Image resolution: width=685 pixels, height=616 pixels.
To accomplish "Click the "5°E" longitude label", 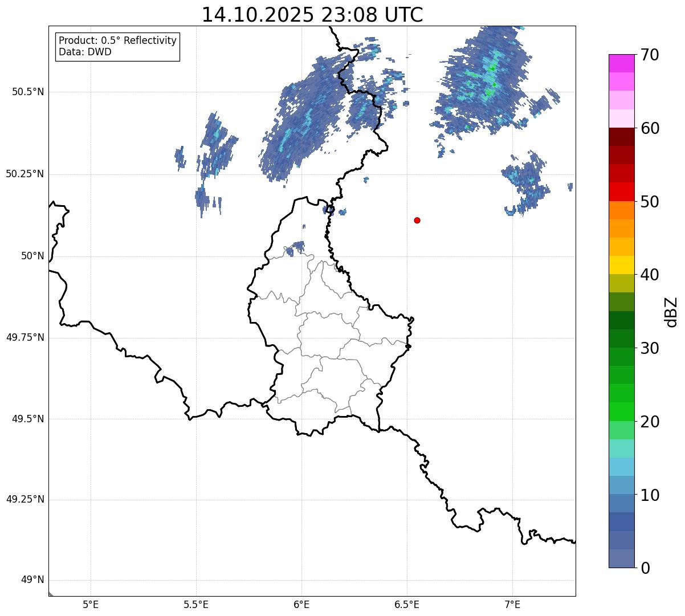I will pyautogui.click(x=91, y=605).
